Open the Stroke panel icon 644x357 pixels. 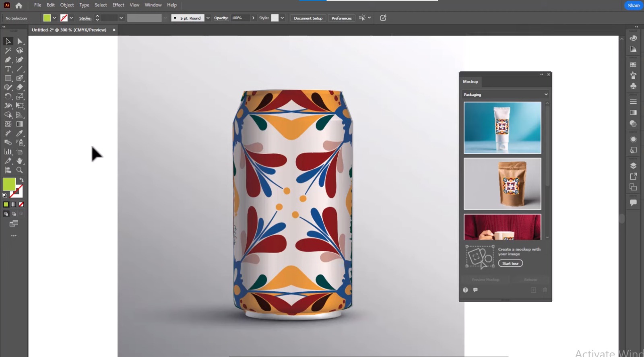[x=633, y=102]
